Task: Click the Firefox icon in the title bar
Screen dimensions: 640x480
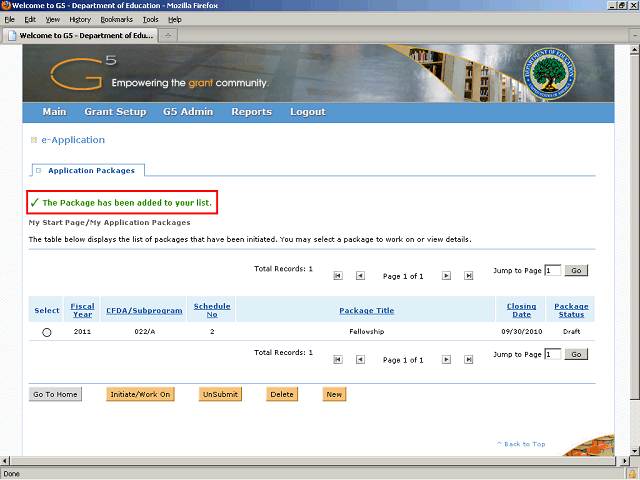Action: click(x=6, y=5)
